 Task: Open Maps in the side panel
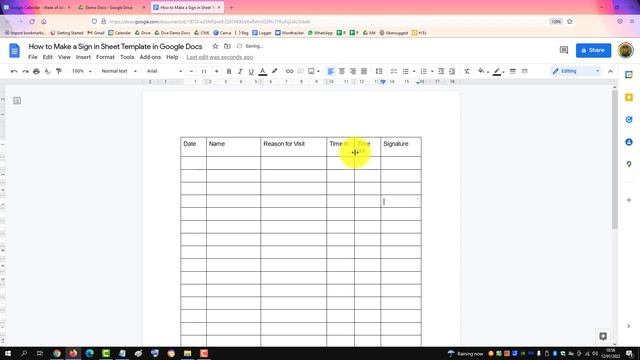pyautogui.click(x=629, y=164)
